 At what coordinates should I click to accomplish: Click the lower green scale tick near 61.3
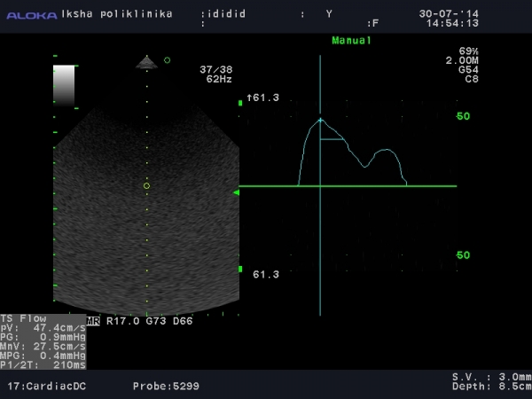240,269
